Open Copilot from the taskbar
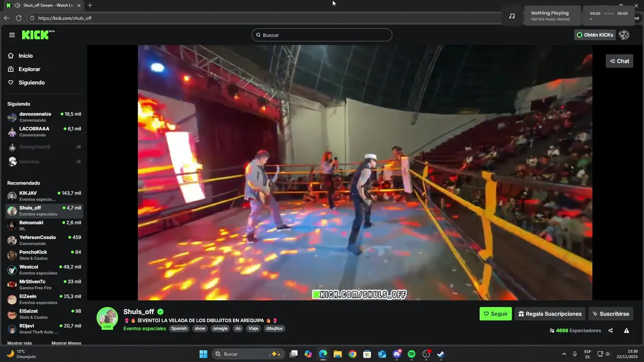 click(x=308, y=354)
